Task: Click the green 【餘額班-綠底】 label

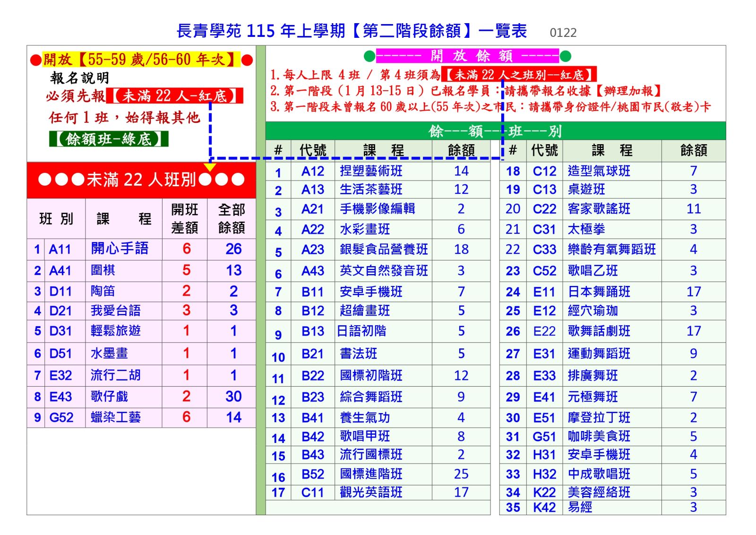Action: point(109,139)
